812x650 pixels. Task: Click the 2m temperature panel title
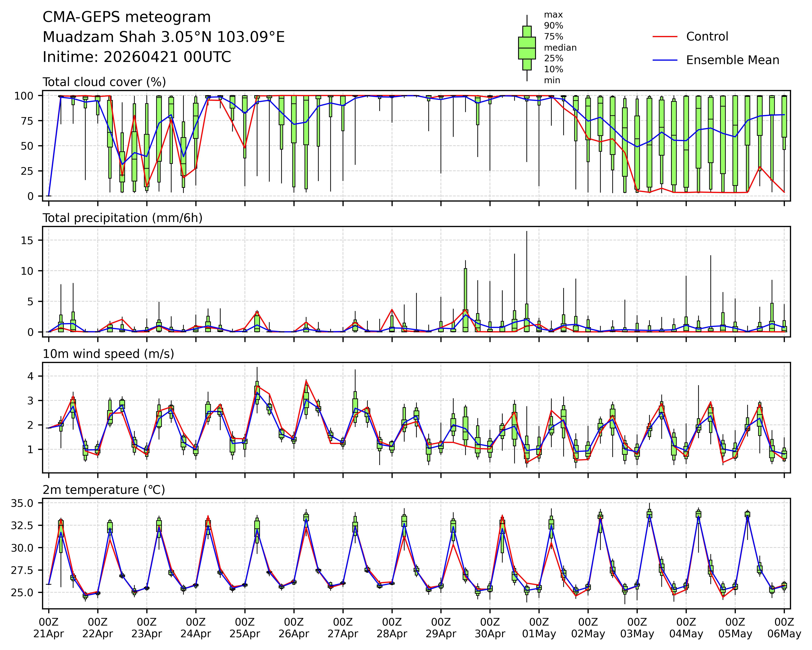click(x=104, y=490)
